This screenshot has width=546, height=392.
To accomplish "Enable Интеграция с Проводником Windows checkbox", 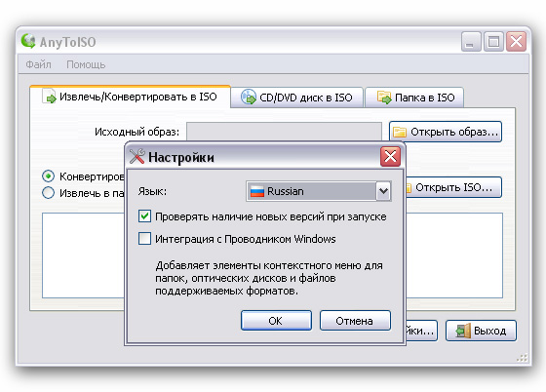I will pos(144,239).
